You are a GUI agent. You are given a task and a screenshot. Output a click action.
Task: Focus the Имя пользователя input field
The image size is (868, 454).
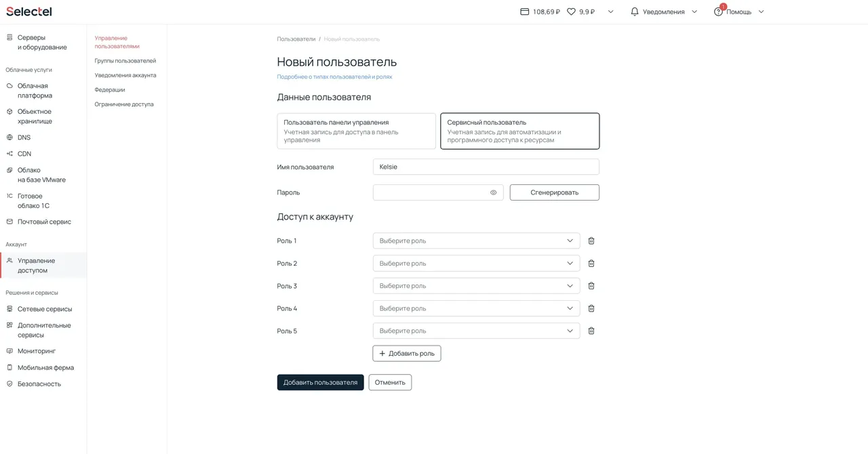coord(486,167)
